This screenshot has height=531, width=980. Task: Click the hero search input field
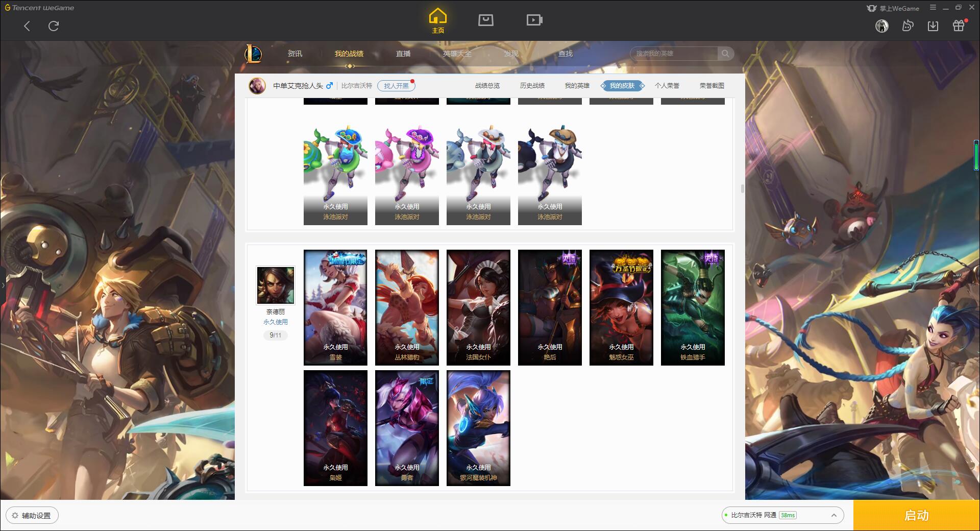674,54
